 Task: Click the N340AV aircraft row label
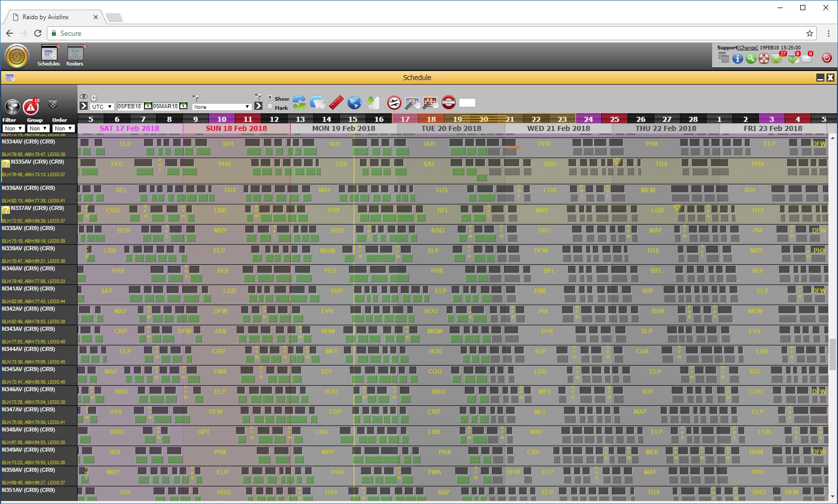click(x=29, y=269)
